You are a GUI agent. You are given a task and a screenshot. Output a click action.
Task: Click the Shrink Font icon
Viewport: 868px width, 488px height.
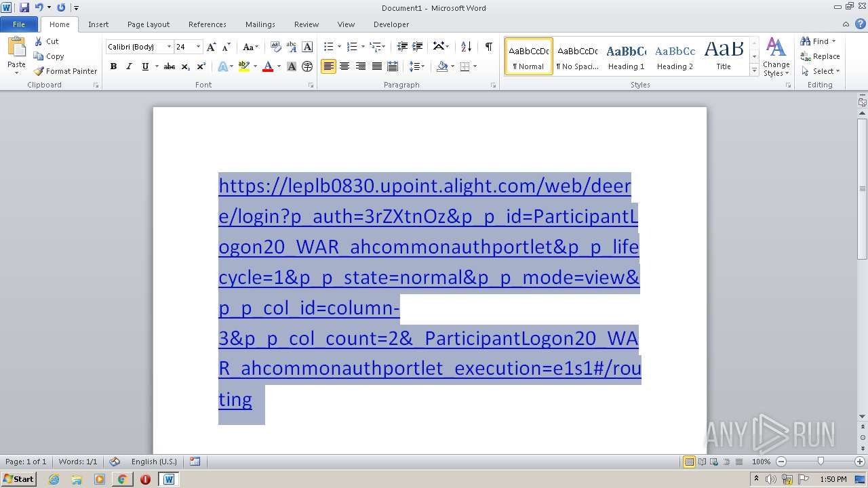[226, 47]
